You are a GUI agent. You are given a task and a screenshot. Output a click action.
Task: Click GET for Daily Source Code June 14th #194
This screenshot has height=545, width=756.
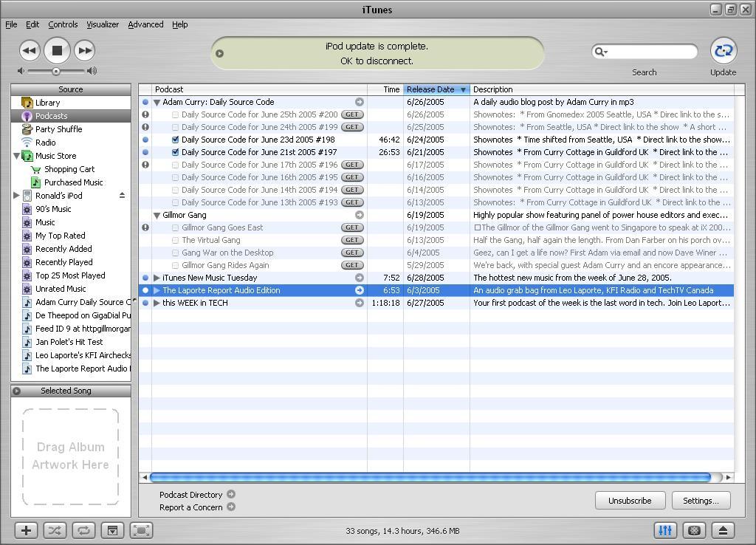pyautogui.click(x=352, y=190)
